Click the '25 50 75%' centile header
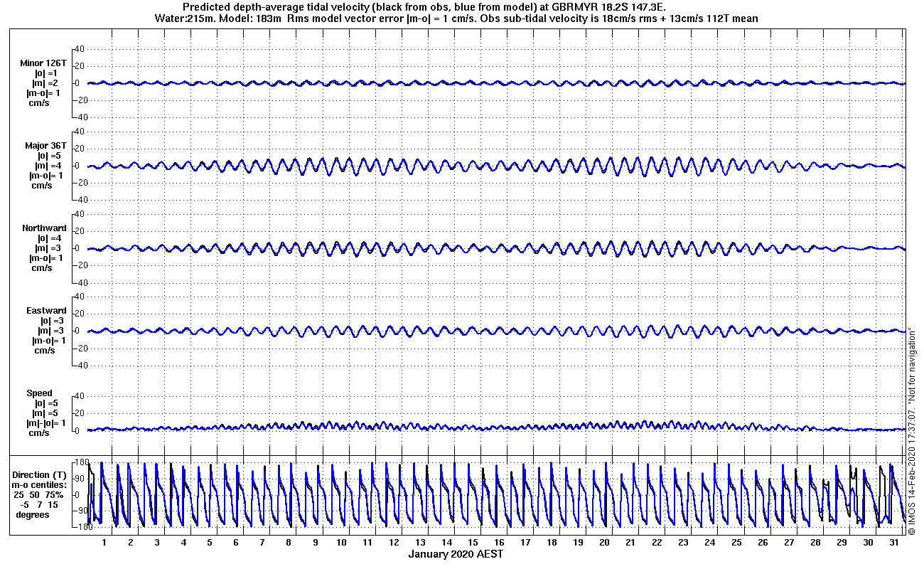Image resolution: width=924 pixels, height=569 pixels. click(39, 495)
